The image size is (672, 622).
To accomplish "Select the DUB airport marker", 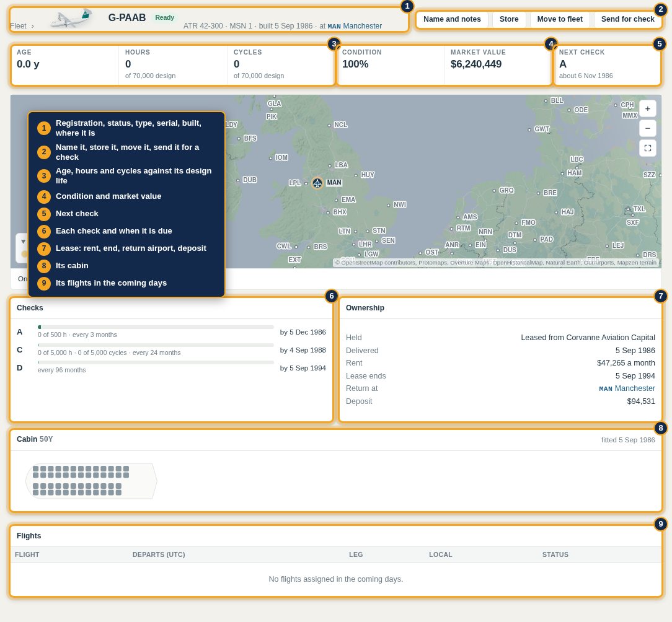I will [238, 180].
